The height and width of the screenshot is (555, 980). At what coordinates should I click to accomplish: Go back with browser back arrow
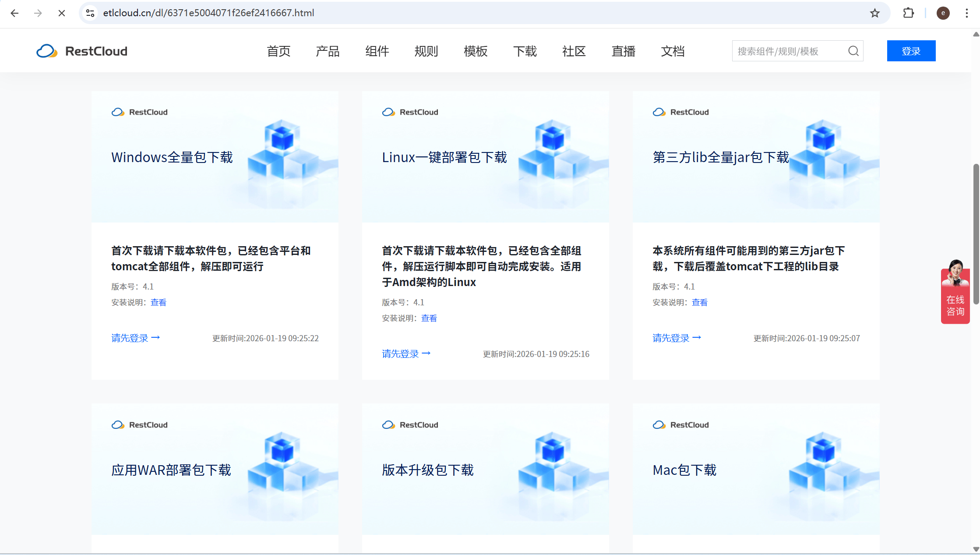(x=14, y=13)
